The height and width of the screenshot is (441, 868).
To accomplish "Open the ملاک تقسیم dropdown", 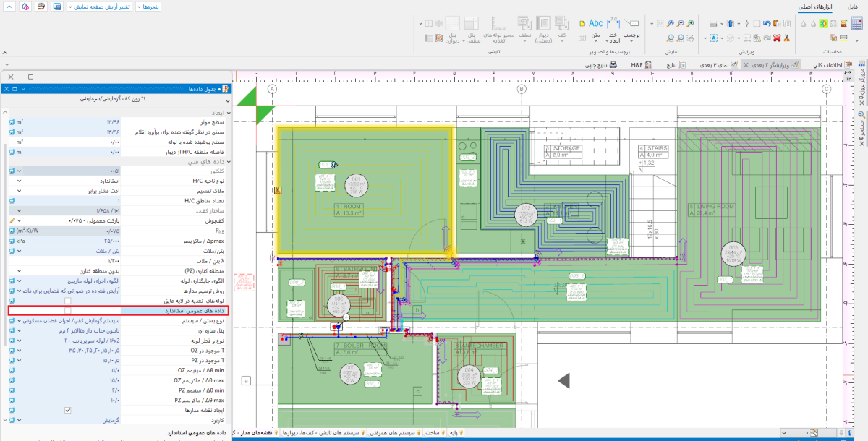I will [x=20, y=190].
